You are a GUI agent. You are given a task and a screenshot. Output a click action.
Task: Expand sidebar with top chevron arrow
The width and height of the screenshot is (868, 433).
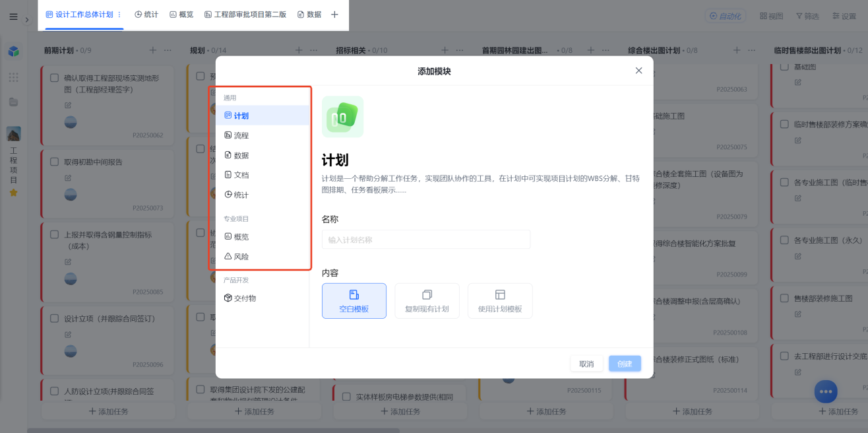[x=27, y=20]
